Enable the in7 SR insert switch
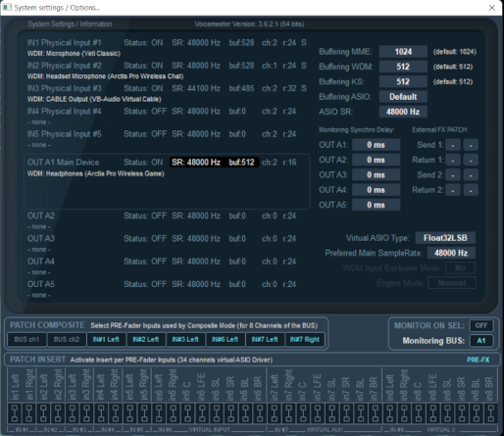 (x=346, y=412)
